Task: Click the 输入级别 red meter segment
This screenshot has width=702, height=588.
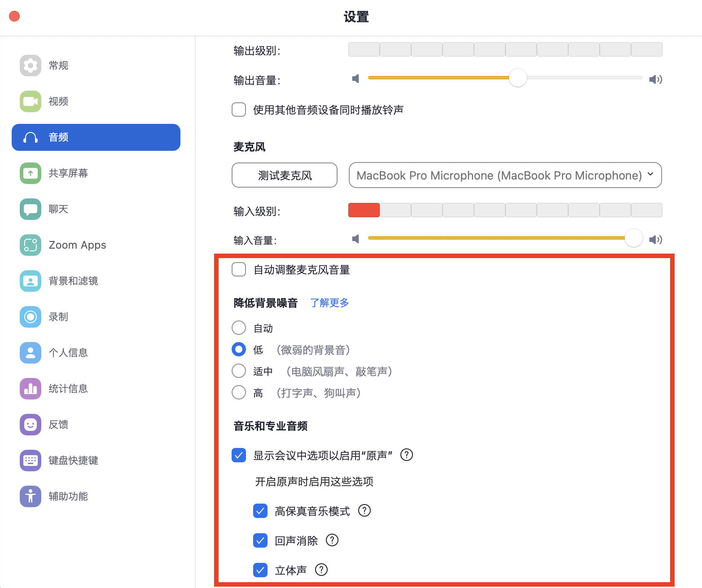Action: pos(364,210)
